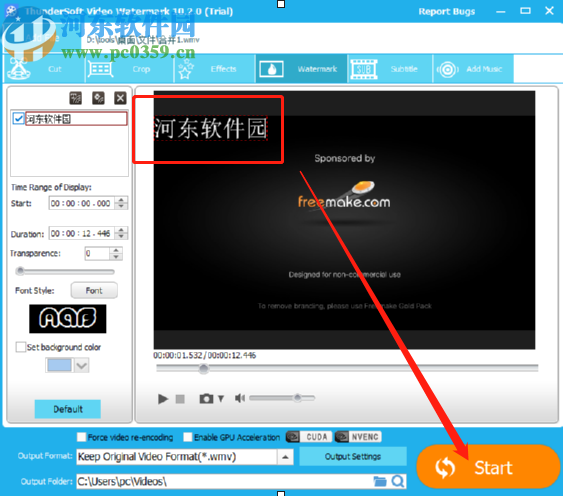Click the Output Format up arrow button
Screen dimensions: 563x496
[285, 457]
